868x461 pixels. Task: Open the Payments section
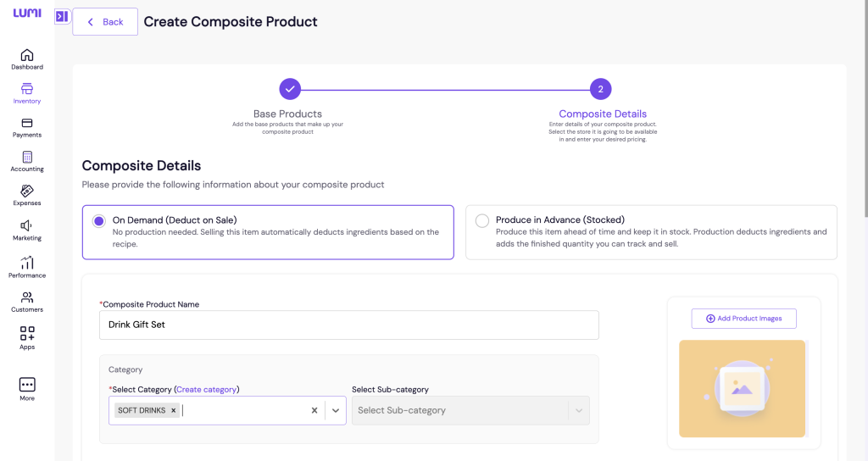(27, 128)
